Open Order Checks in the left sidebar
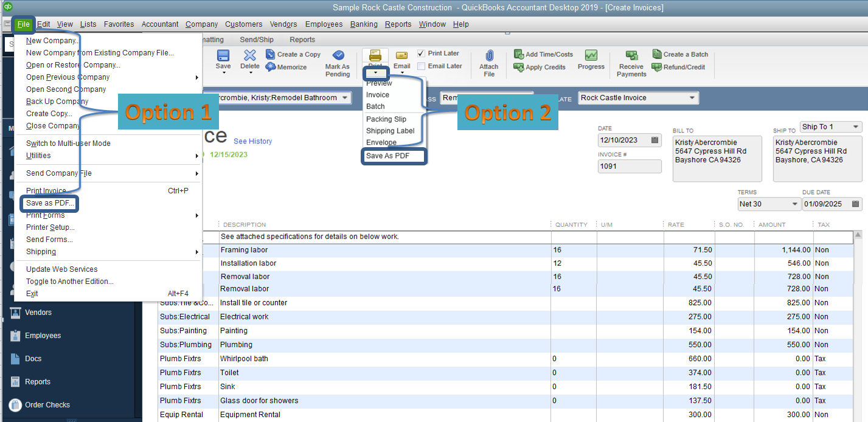Screen dimensions: 868x422 coord(47,405)
